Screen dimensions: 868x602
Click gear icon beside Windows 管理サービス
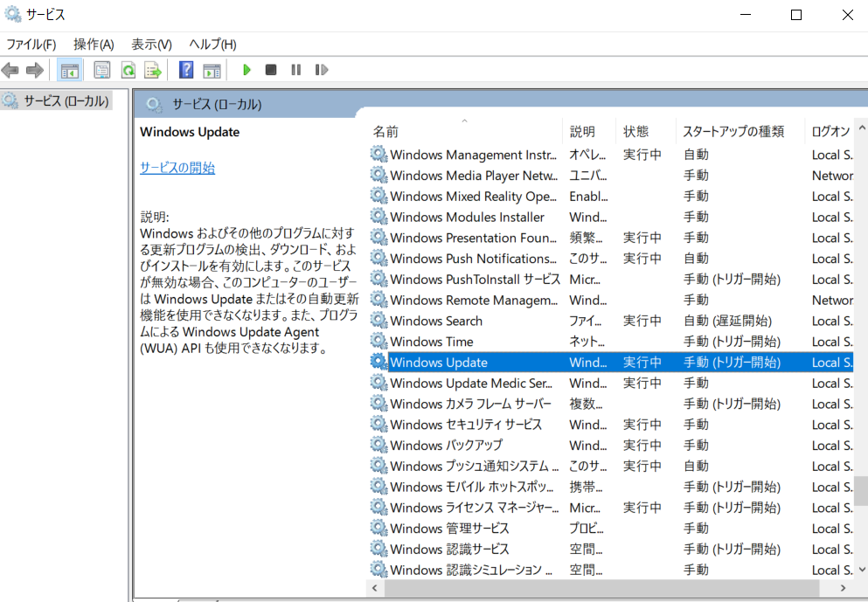tap(378, 528)
